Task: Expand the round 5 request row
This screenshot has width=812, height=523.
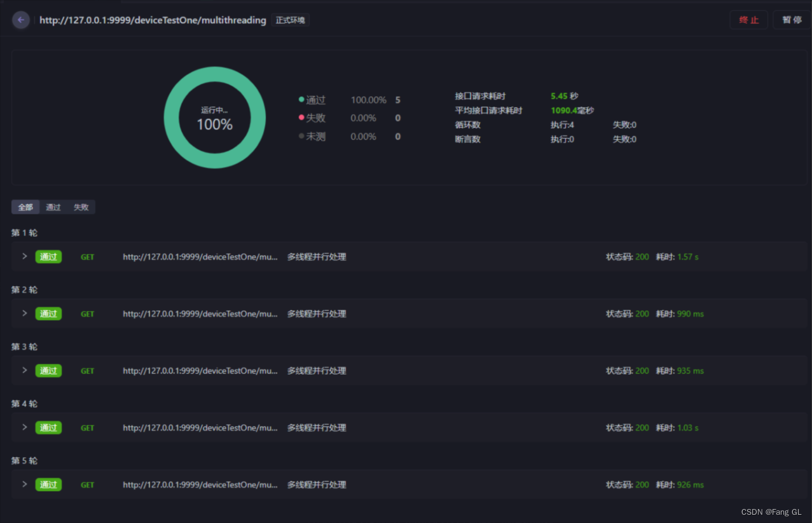Action: [x=25, y=484]
